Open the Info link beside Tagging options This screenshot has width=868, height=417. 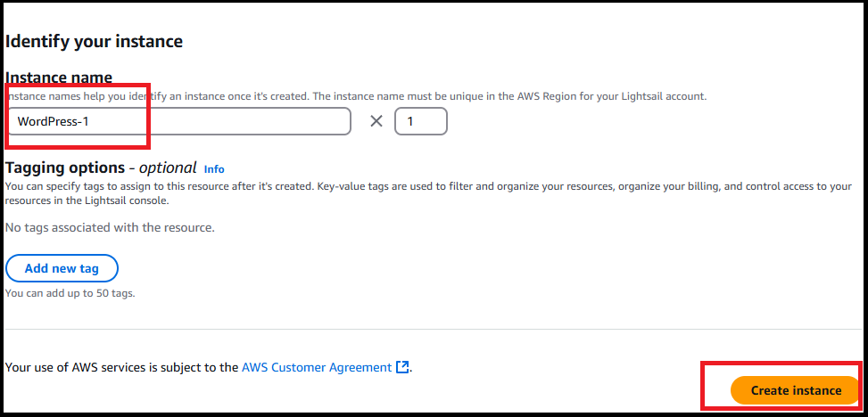[x=214, y=169]
